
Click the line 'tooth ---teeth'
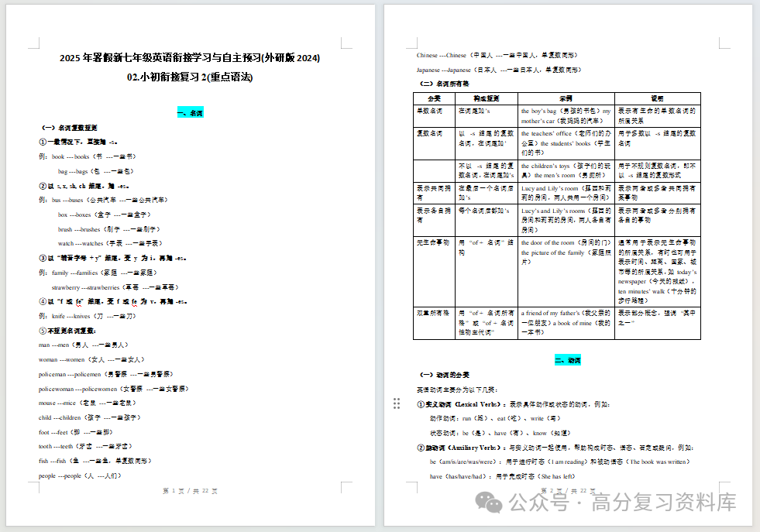[85, 446]
